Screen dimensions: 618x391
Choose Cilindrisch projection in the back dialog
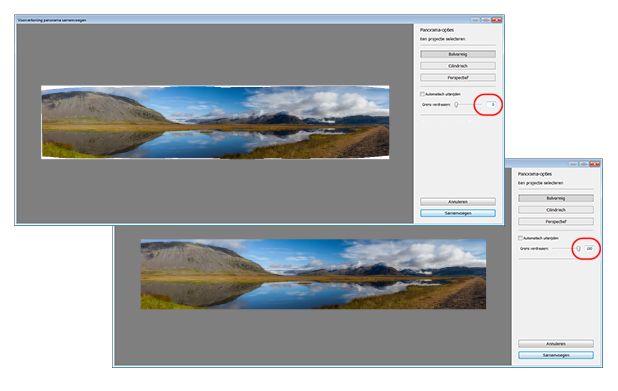(556, 210)
